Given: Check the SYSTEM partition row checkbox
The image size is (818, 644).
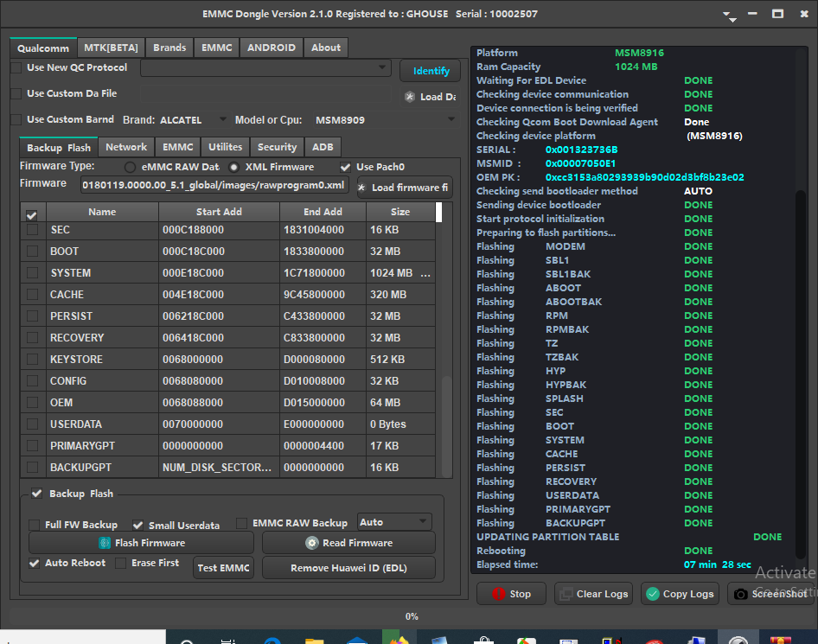Looking at the screenshot, I should click(x=33, y=273).
